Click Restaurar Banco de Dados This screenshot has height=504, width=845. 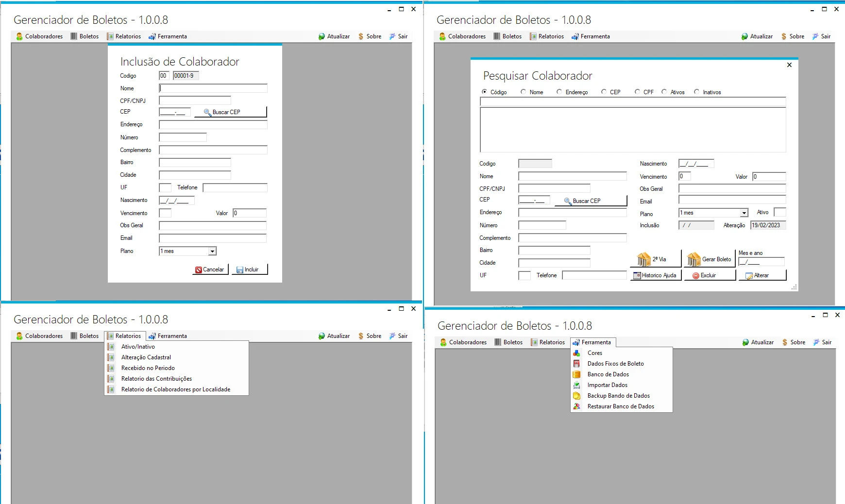(x=620, y=406)
